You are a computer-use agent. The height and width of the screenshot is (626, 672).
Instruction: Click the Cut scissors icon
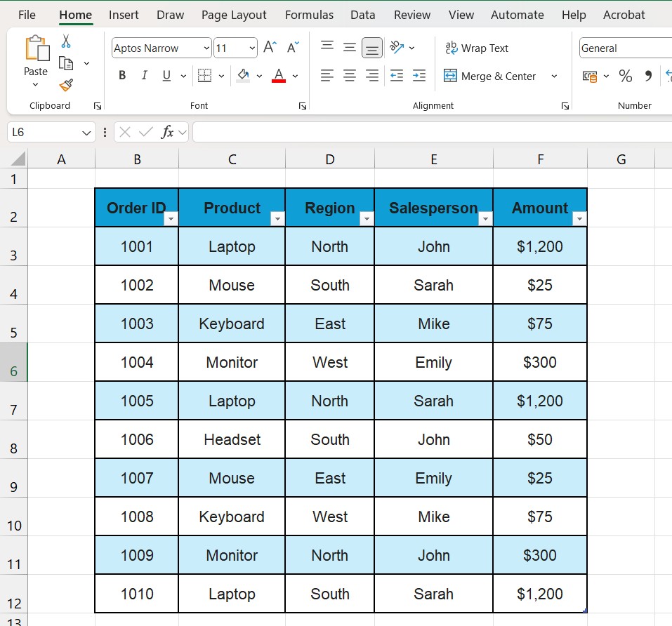66,41
